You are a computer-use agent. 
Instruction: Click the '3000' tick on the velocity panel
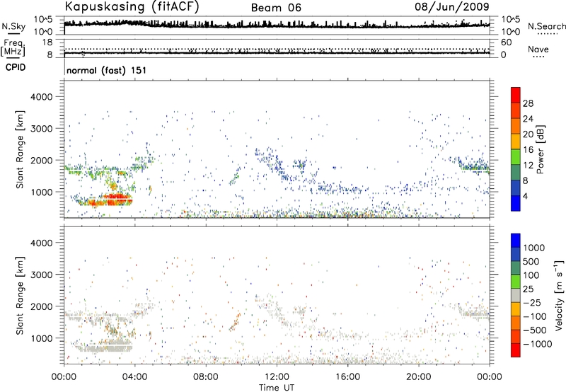(x=41, y=275)
